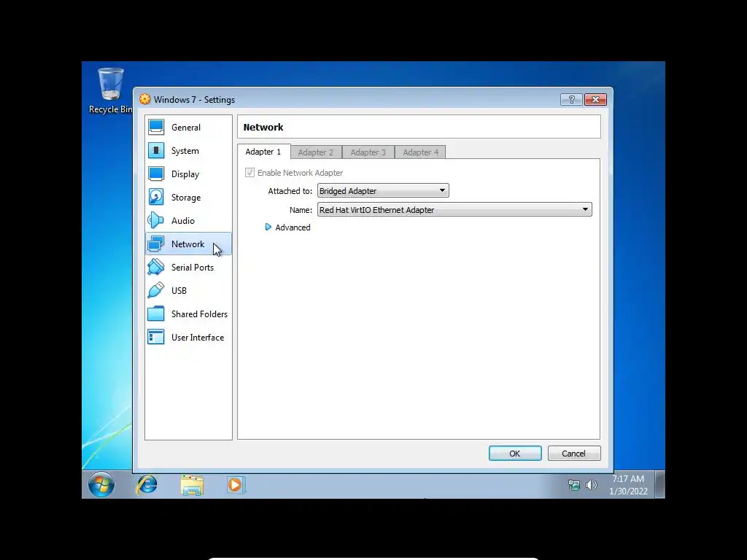Open the Windows Start orb

pyautogui.click(x=101, y=485)
